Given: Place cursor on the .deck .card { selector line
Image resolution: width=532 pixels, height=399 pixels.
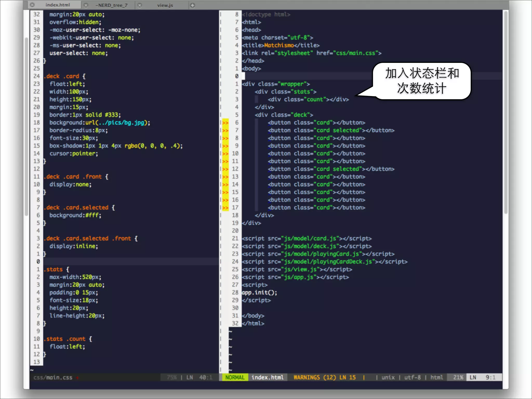Looking at the screenshot, I should (x=65, y=76).
